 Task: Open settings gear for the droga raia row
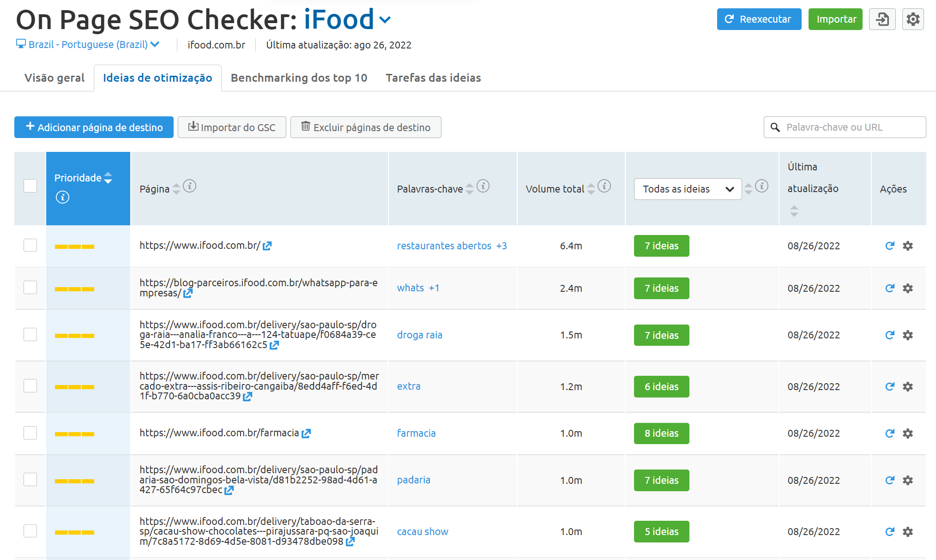(x=908, y=335)
